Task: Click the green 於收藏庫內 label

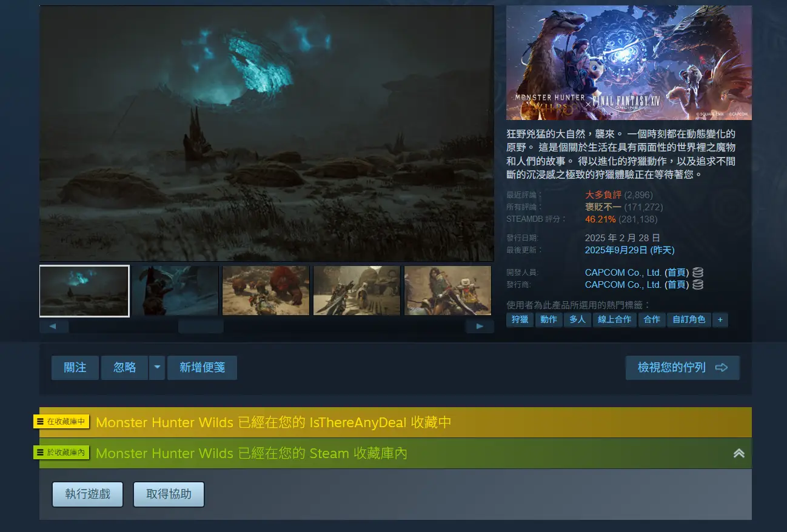Action: [62, 452]
